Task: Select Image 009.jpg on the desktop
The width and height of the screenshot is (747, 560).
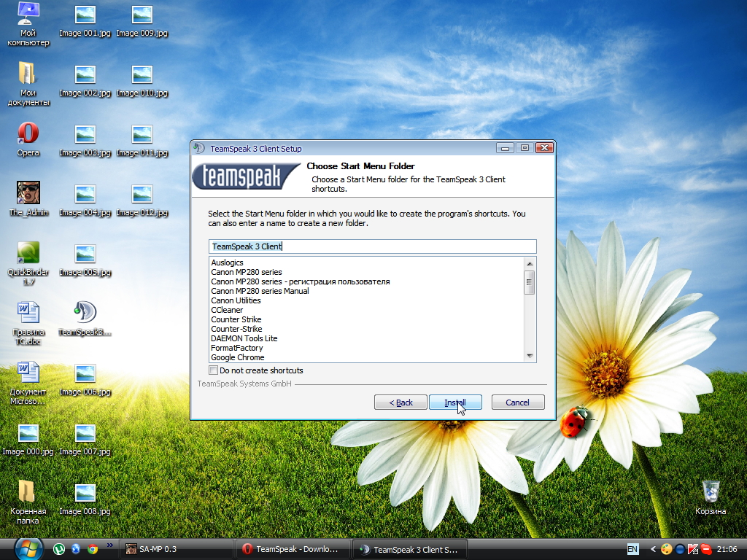Action: [142, 20]
